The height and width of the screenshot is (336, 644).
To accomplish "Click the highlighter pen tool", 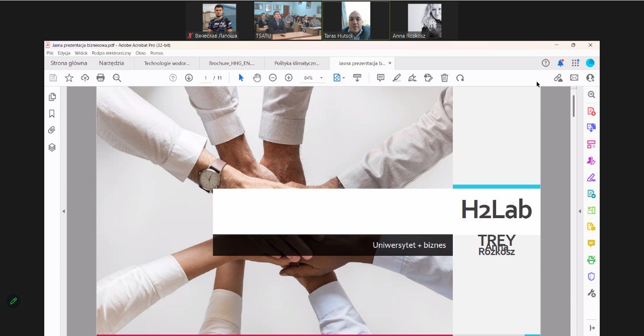I will pos(396,78).
